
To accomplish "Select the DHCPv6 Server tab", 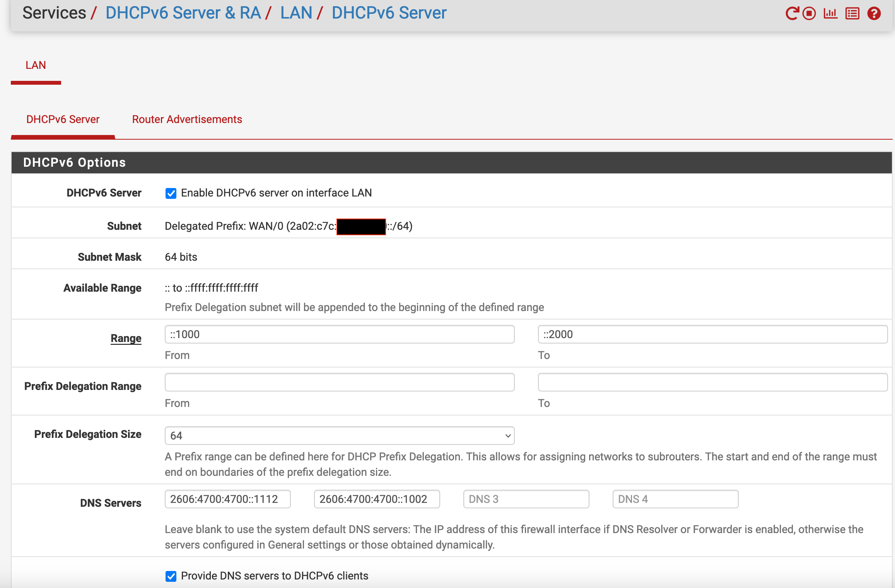I will coord(63,119).
